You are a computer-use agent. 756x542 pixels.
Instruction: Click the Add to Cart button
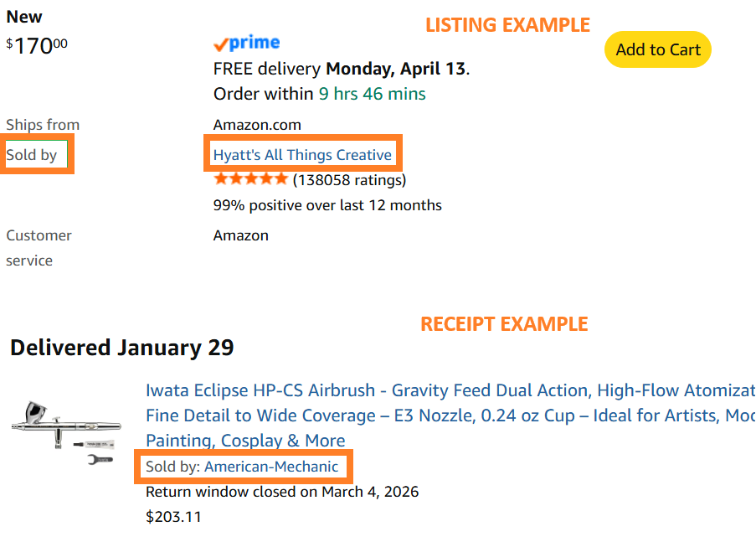[x=657, y=49]
